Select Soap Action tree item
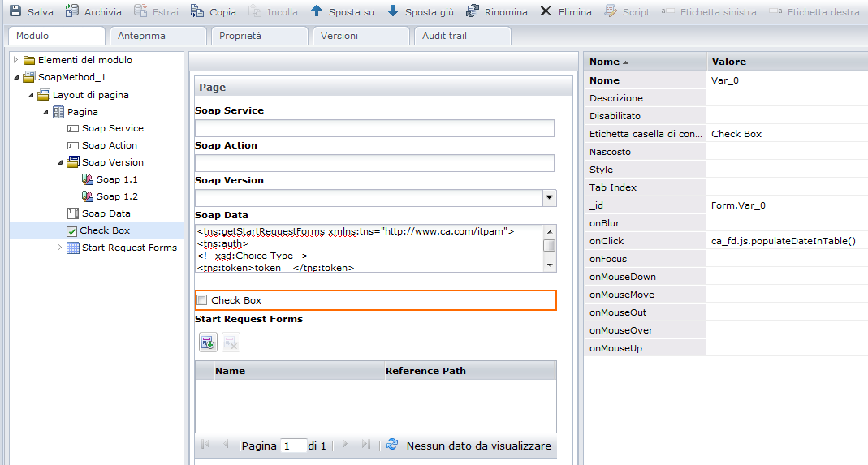Screen dimensions: 868x465 click(x=101, y=145)
